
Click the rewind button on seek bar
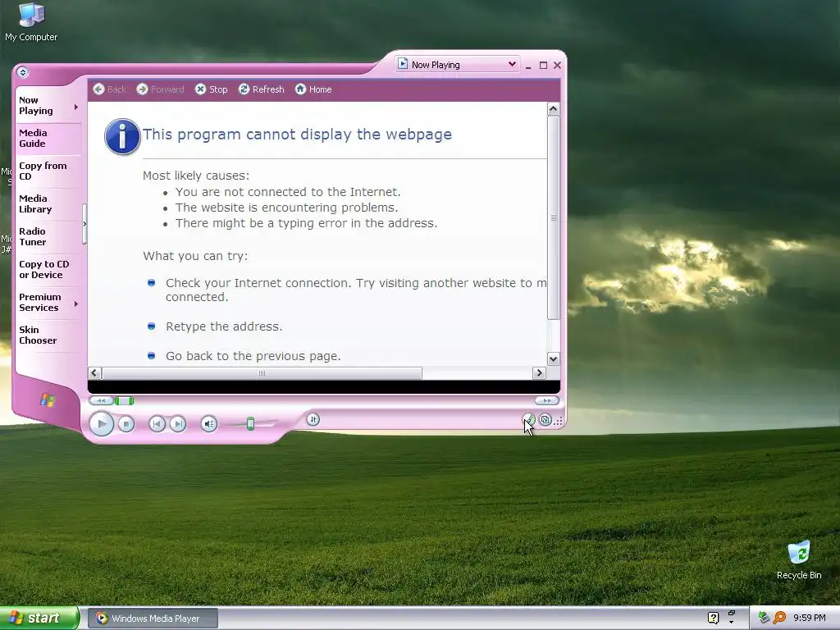(x=101, y=400)
